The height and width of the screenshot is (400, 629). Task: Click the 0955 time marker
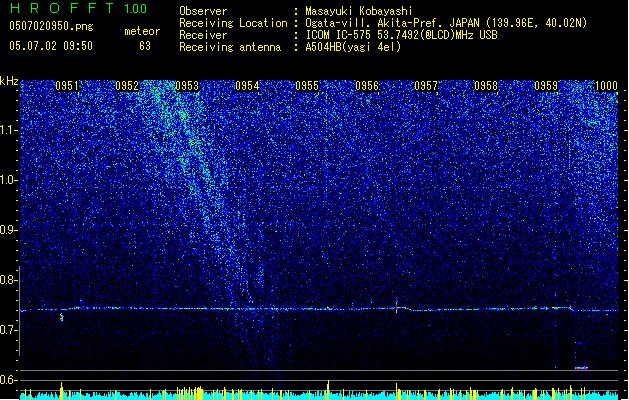point(307,86)
